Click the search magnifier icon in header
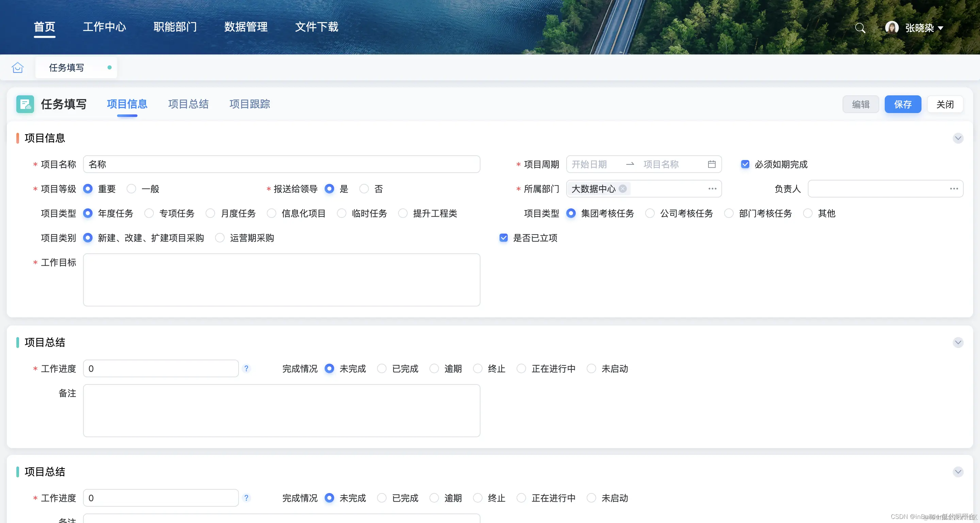The width and height of the screenshot is (980, 523). (x=860, y=28)
